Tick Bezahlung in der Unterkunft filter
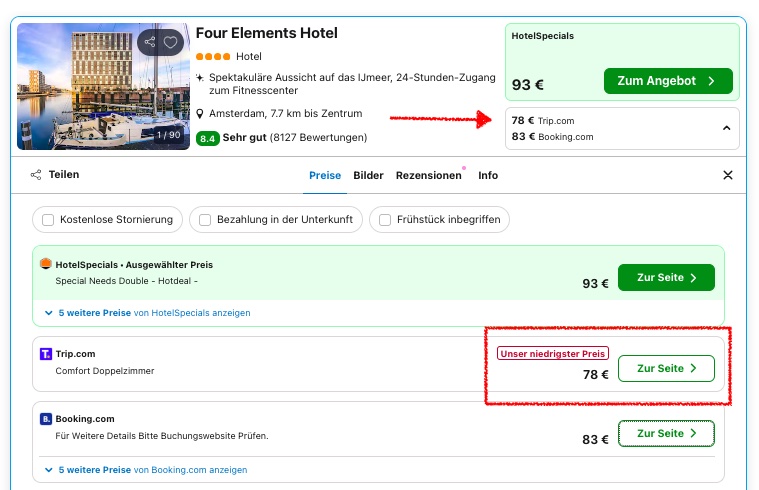Image resolution: width=759 pixels, height=490 pixels. [x=205, y=220]
